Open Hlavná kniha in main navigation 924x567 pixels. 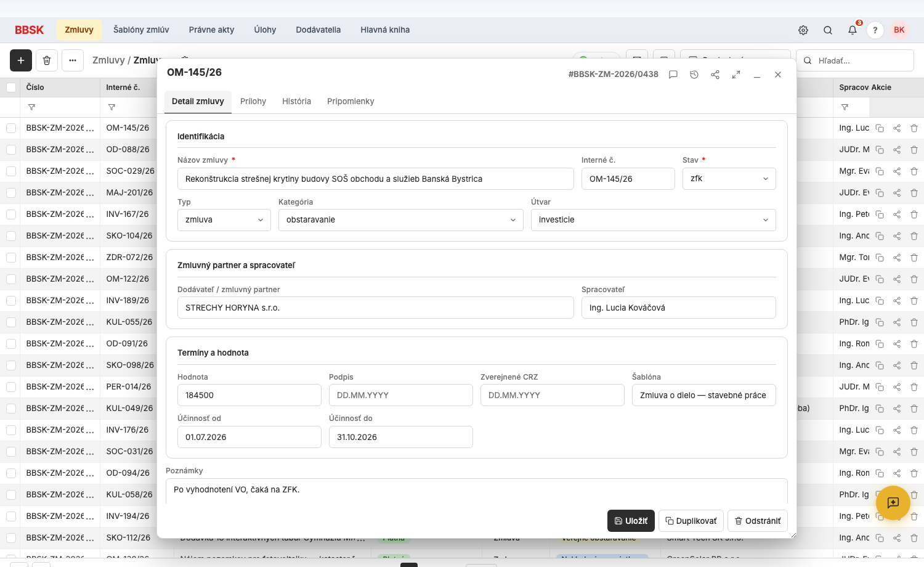[385, 30]
